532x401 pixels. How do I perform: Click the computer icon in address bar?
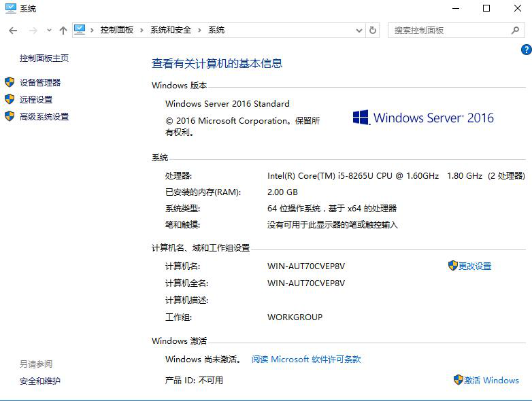pyautogui.click(x=80, y=30)
